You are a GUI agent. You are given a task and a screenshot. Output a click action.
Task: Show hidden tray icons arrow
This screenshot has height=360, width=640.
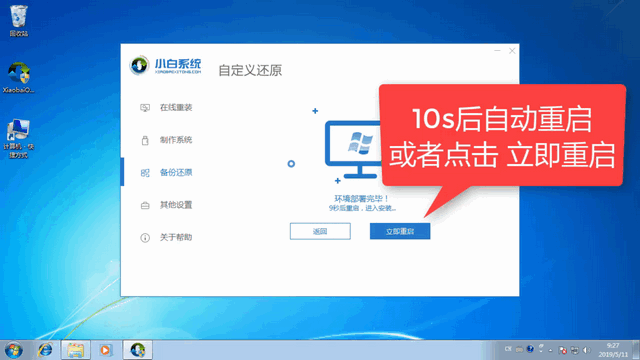point(550,350)
